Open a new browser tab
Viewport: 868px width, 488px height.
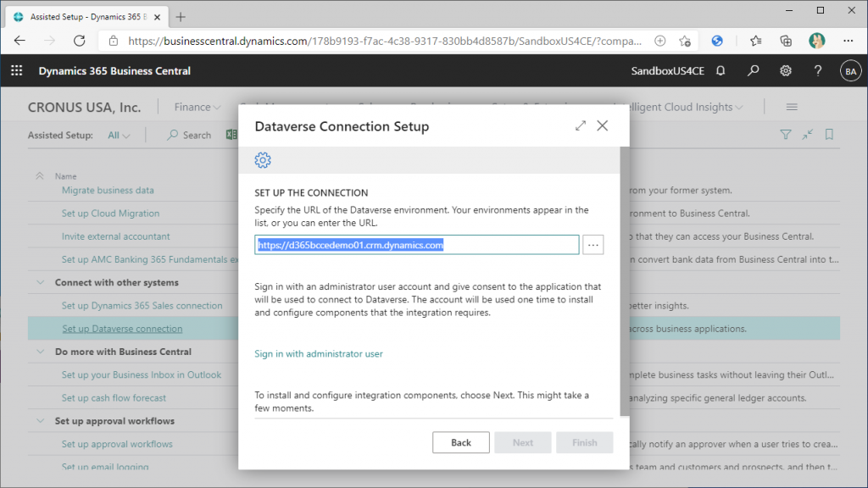(x=181, y=17)
